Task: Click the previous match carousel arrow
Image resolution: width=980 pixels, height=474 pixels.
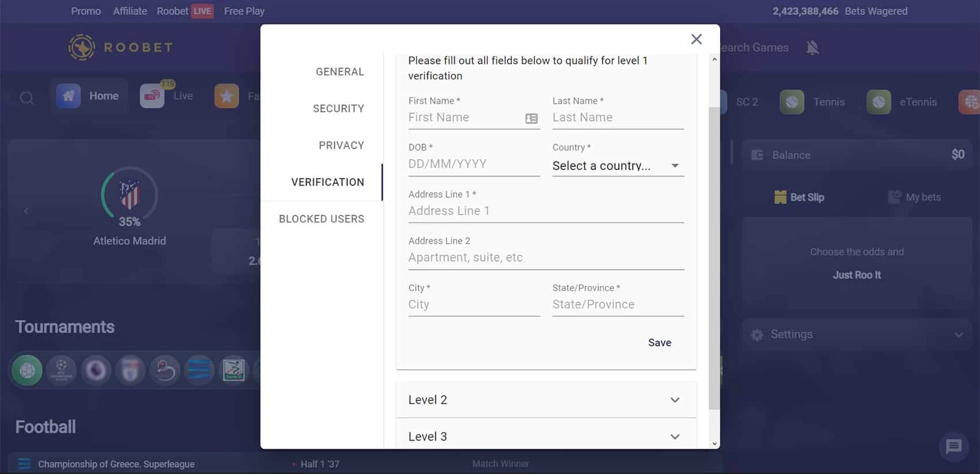Action: (26, 211)
